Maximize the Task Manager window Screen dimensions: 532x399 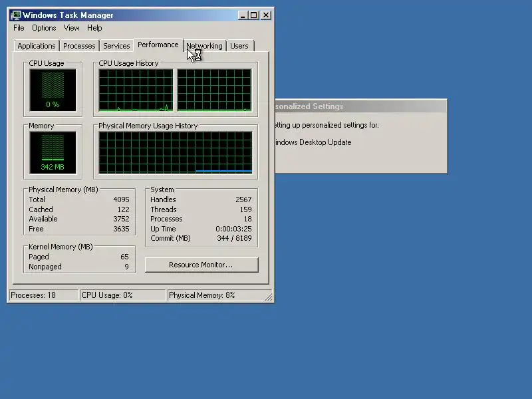click(254, 15)
